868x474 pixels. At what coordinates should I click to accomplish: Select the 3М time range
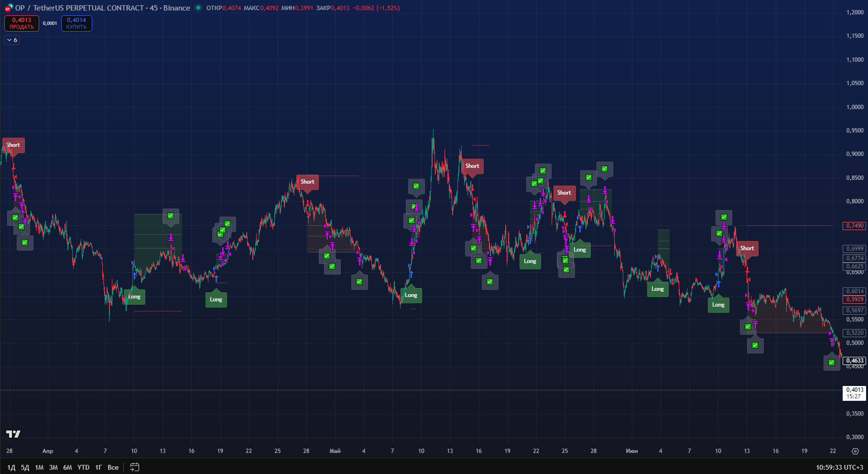click(x=54, y=467)
